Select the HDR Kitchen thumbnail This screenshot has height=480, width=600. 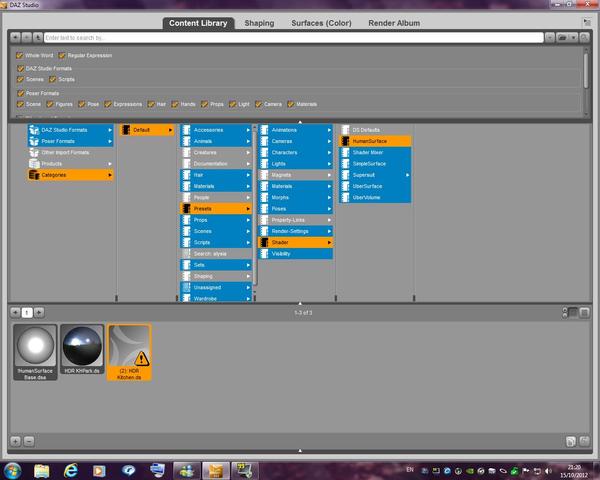[129, 352]
